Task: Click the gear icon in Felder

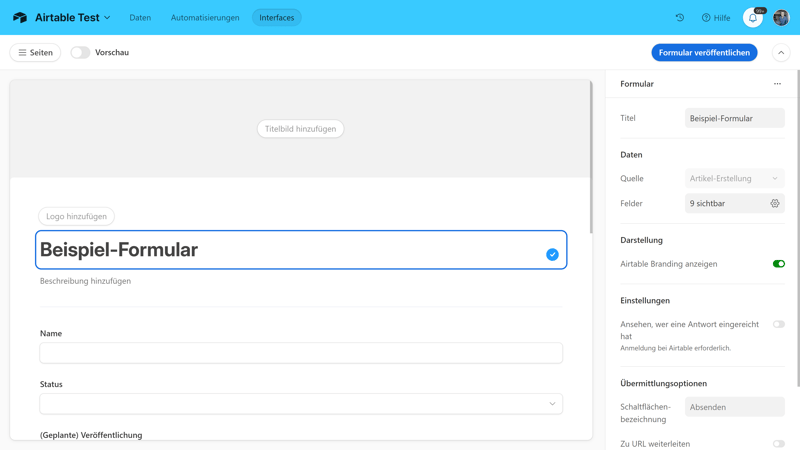Action: pos(775,203)
